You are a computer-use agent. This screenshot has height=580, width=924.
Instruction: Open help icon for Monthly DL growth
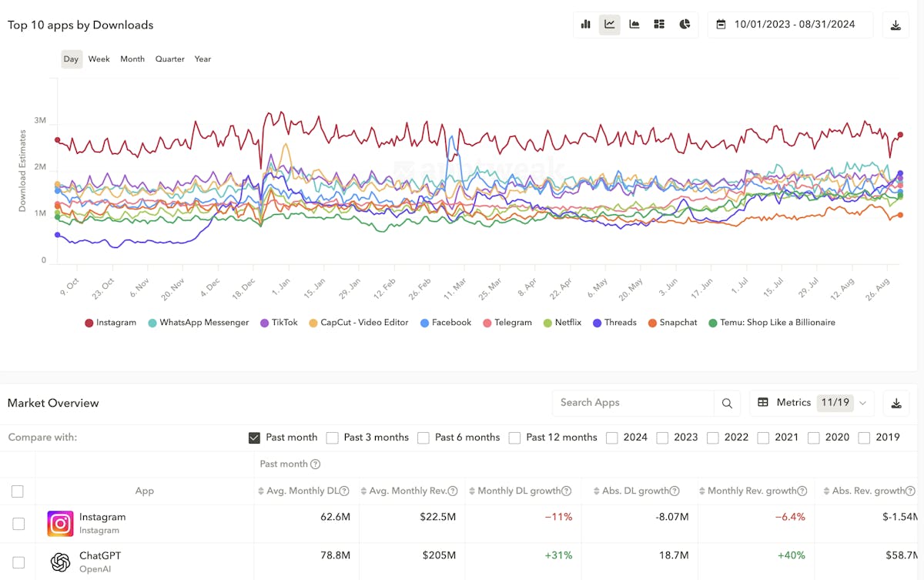click(x=567, y=491)
